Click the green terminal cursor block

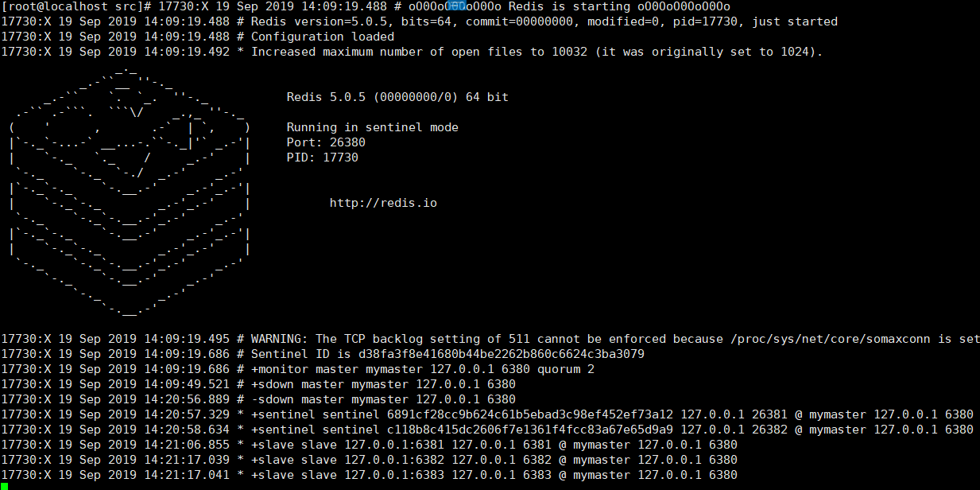pyautogui.click(x=4, y=485)
